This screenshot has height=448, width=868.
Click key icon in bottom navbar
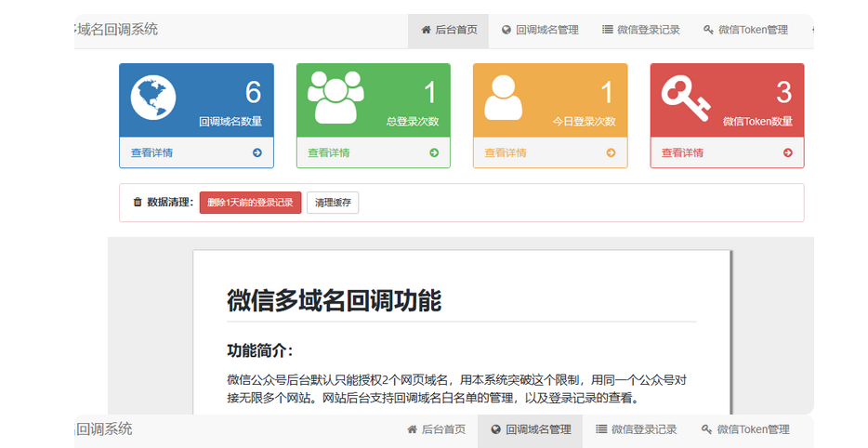(x=706, y=429)
